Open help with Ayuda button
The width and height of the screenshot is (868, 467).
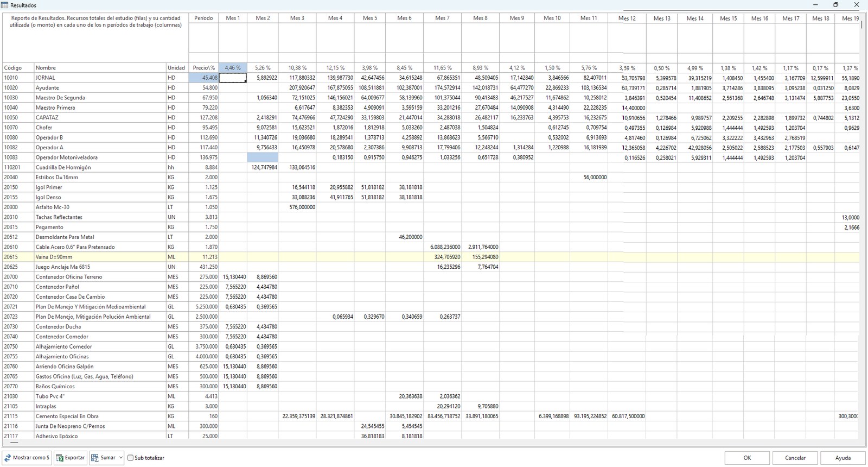click(843, 458)
